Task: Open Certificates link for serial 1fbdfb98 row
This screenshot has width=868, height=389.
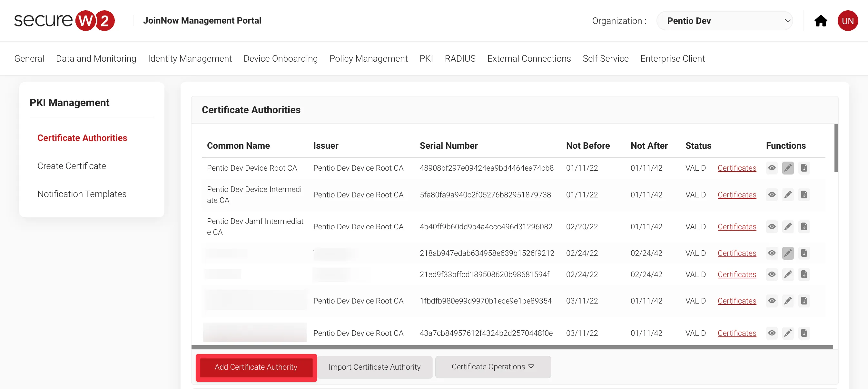Action: pyautogui.click(x=736, y=301)
